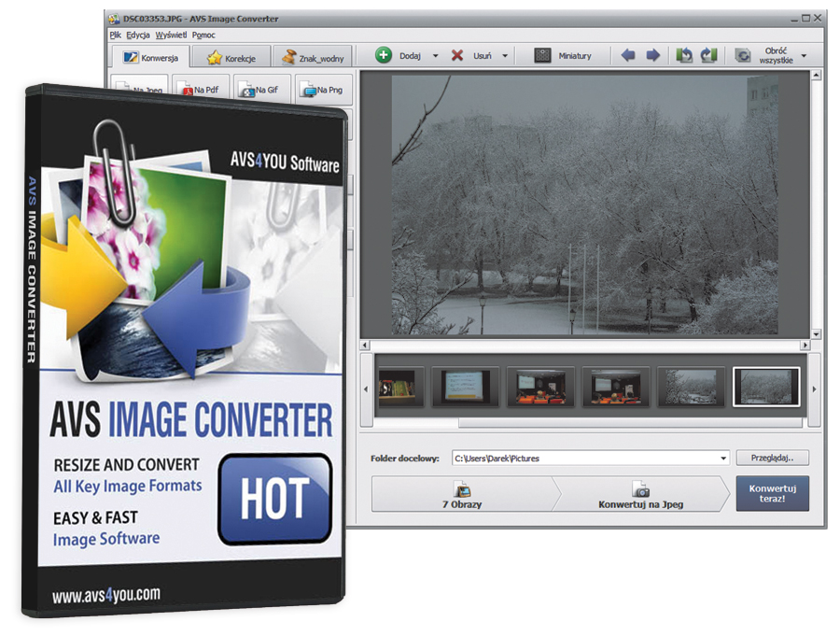Screen dimensions: 840x636
Task: Select the highlighted snowy trees thumbnail
Action: click(766, 387)
